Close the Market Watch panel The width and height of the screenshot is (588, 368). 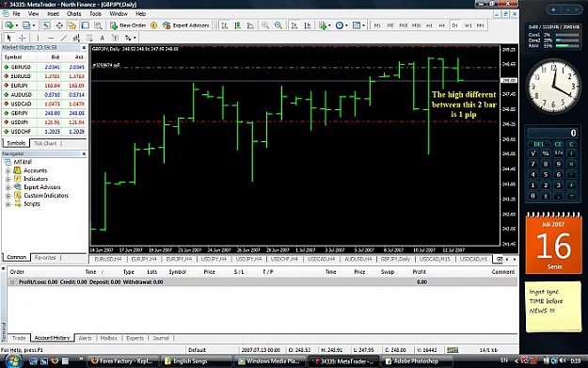tap(84, 48)
